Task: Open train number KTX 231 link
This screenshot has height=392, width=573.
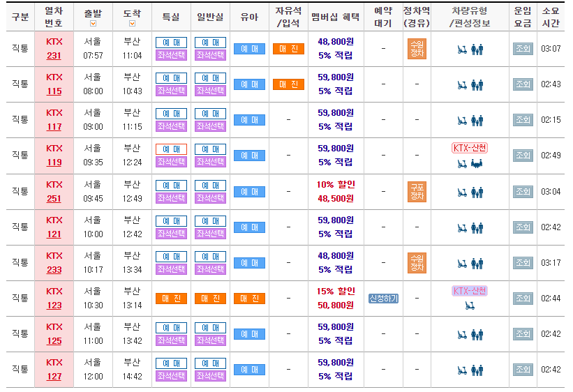Action: 54,56
